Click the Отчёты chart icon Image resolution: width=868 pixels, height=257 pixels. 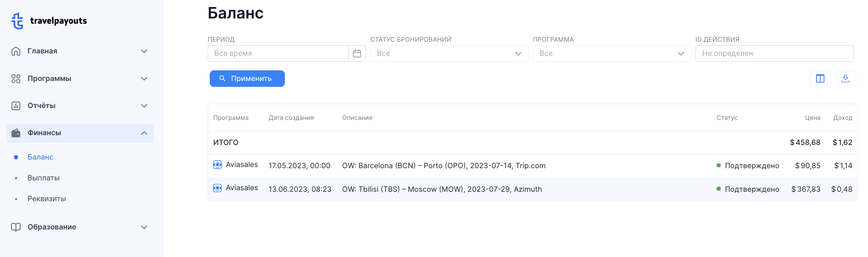click(16, 106)
